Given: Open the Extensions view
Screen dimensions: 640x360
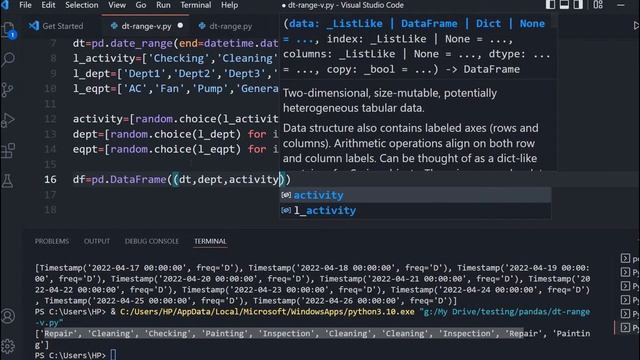Looking at the screenshot, I should coord(8,151).
